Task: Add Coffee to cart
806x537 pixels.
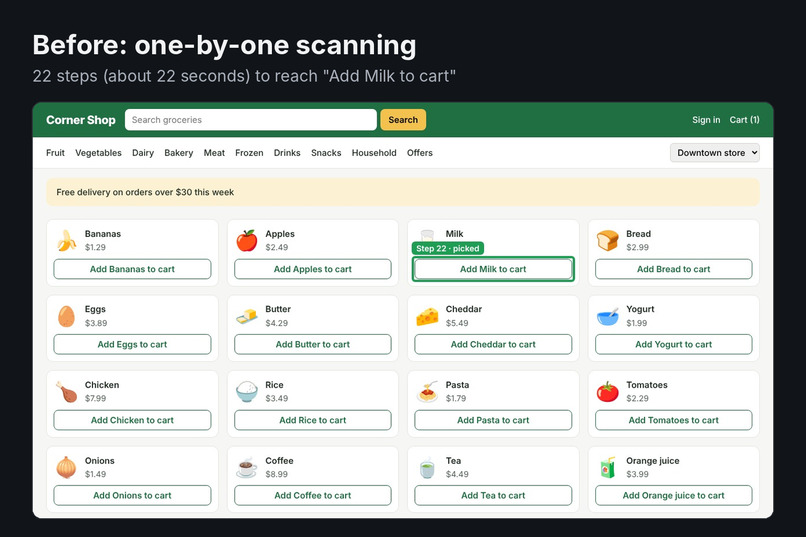Action: [313, 495]
